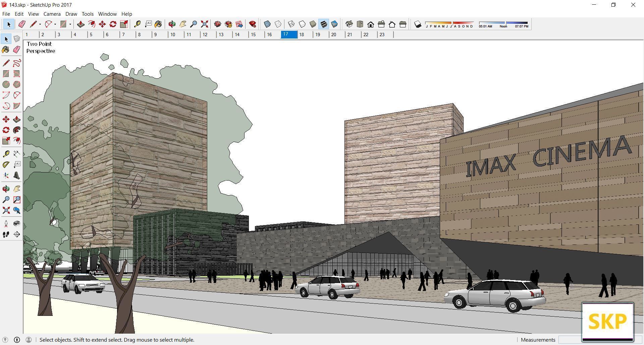Expand dropdown arrow beside the Shapes tool
The image size is (644, 345).
pos(70,24)
